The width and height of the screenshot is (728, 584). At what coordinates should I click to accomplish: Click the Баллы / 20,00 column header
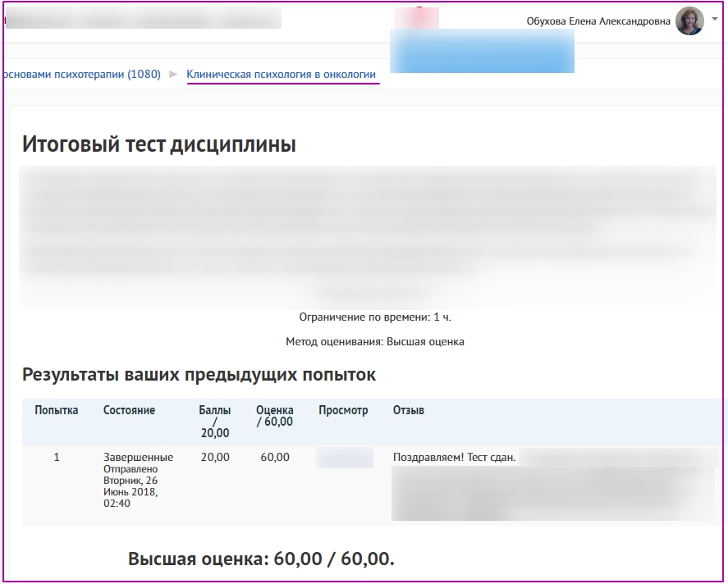click(x=215, y=421)
